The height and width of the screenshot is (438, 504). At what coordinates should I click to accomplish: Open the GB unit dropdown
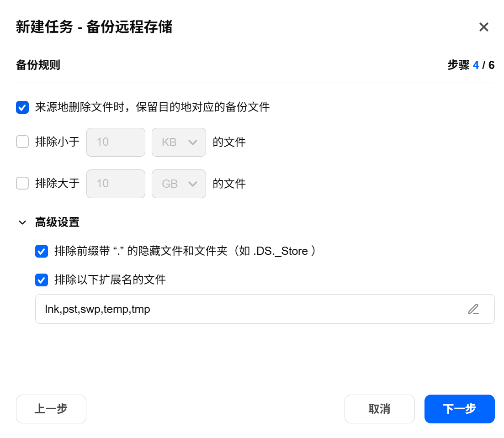[x=179, y=184]
